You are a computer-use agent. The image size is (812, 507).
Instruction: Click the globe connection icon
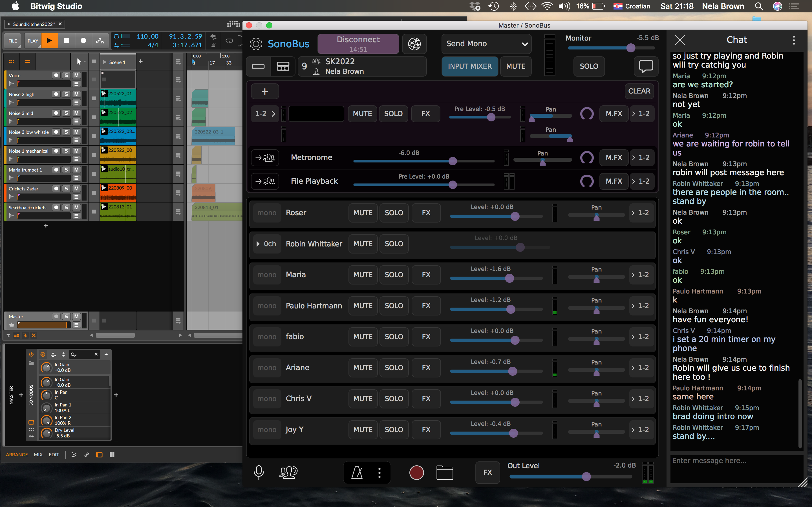414,44
